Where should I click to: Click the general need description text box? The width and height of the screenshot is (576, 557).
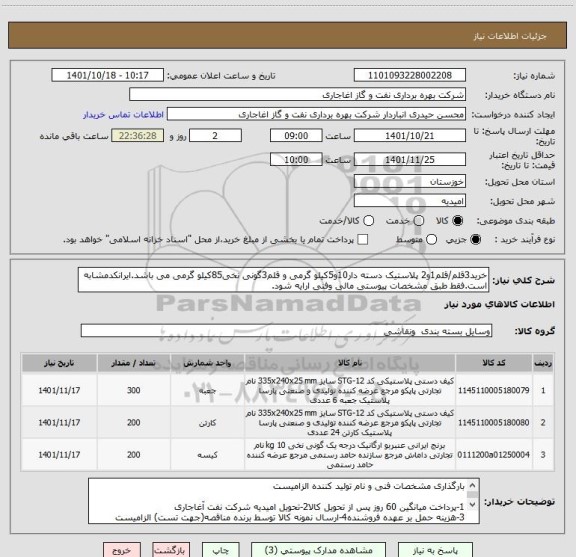tap(284, 280)
